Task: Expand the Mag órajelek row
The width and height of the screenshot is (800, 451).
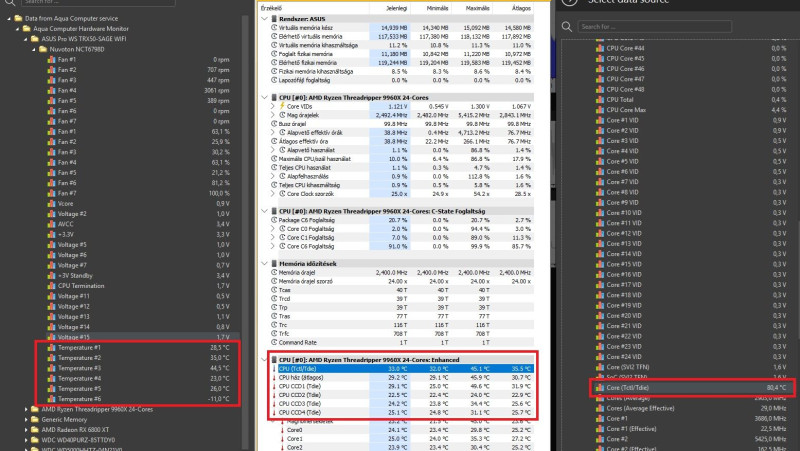Action: [x=272, y=115]
